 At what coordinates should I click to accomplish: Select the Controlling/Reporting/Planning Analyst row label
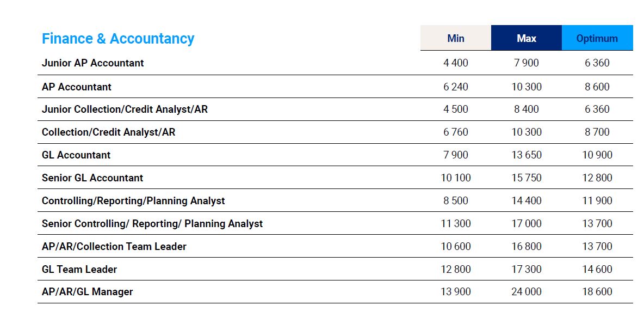[133, 200]
